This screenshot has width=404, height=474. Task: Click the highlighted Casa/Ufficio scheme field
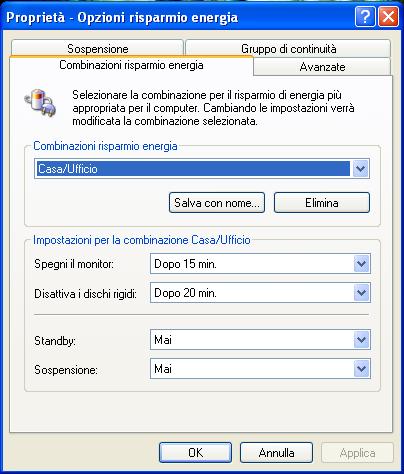193,169
